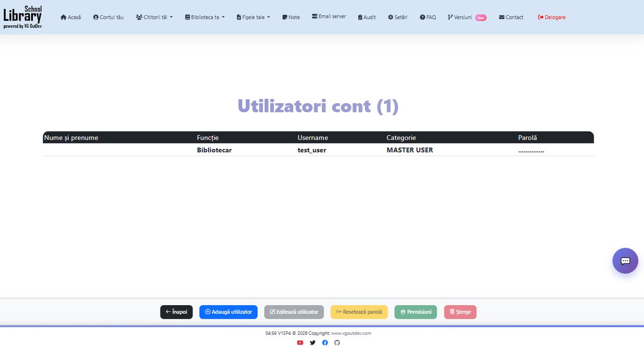Click the Utilizatori cont (1) heading
This screenshot has width=644, height=351.
tap(318, 106)
